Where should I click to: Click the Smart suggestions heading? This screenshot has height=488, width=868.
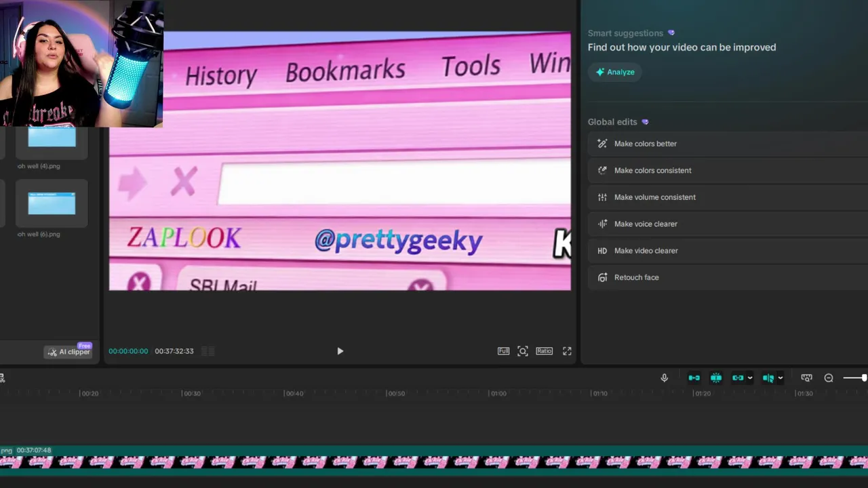click(625, 33)
